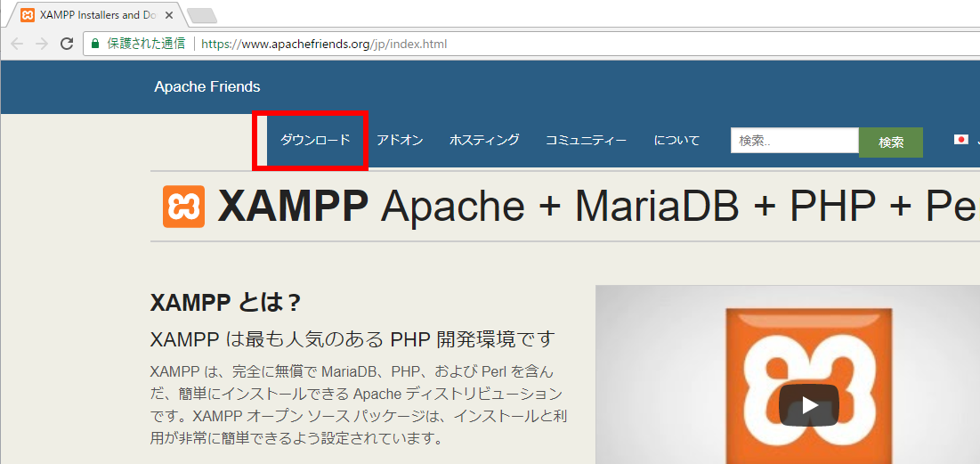Click the 'XAMPP は最も人気のある PHP 開発環境です' line
The height and width of the screenshot is (464, 980).
pos(352,339)
